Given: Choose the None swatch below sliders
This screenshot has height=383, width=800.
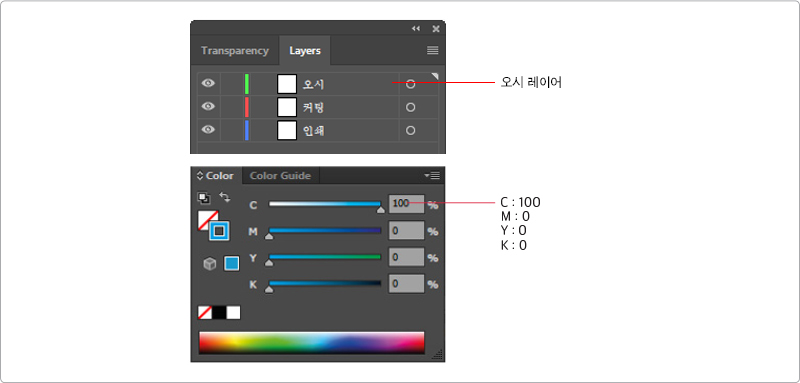Looking at the screenshot, I should tap(205, 312).
